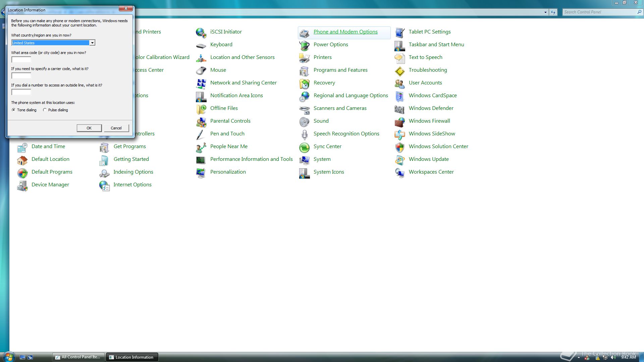
Task: Open the Windows Update icon
Action: pyautogui.click(x=399, y=160)
